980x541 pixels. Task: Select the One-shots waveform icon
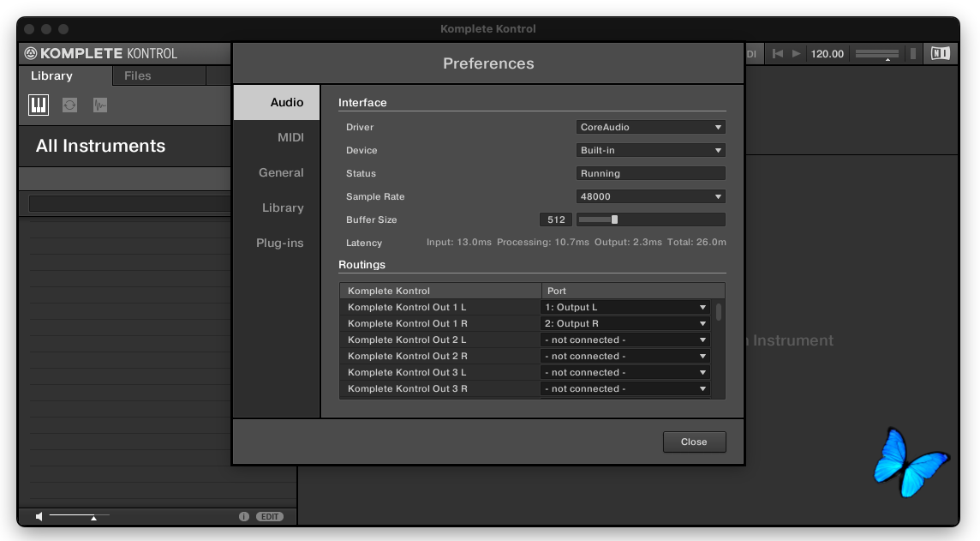tap(100, 105)
